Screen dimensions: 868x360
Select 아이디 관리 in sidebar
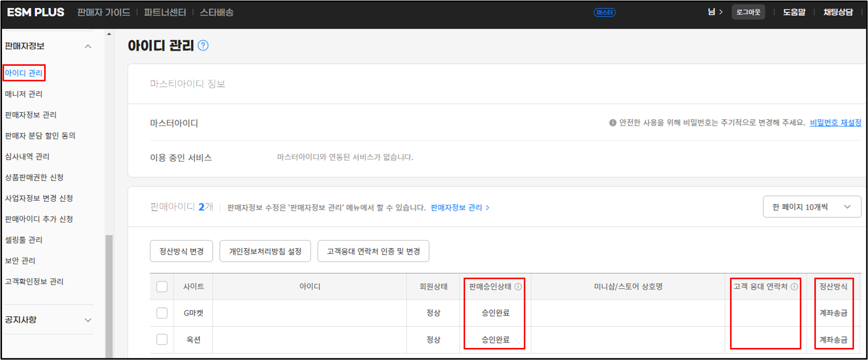[24, 73]
